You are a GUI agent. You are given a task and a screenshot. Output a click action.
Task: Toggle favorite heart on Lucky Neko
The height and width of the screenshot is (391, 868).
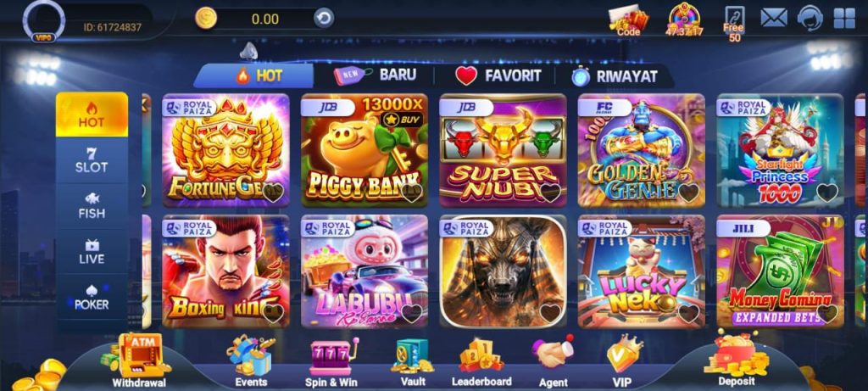[x=688, y=314]
